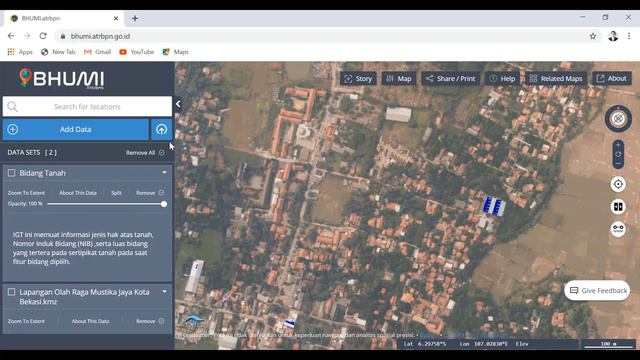Open Chrome menu three dots

tap(629, 36)
